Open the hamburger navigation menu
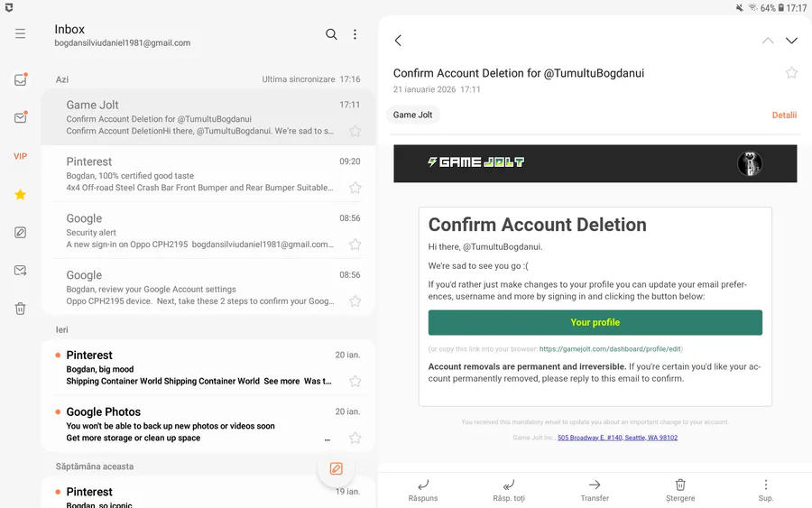The width and height of the screenshot is (812, 508). [x=20, y=34]
